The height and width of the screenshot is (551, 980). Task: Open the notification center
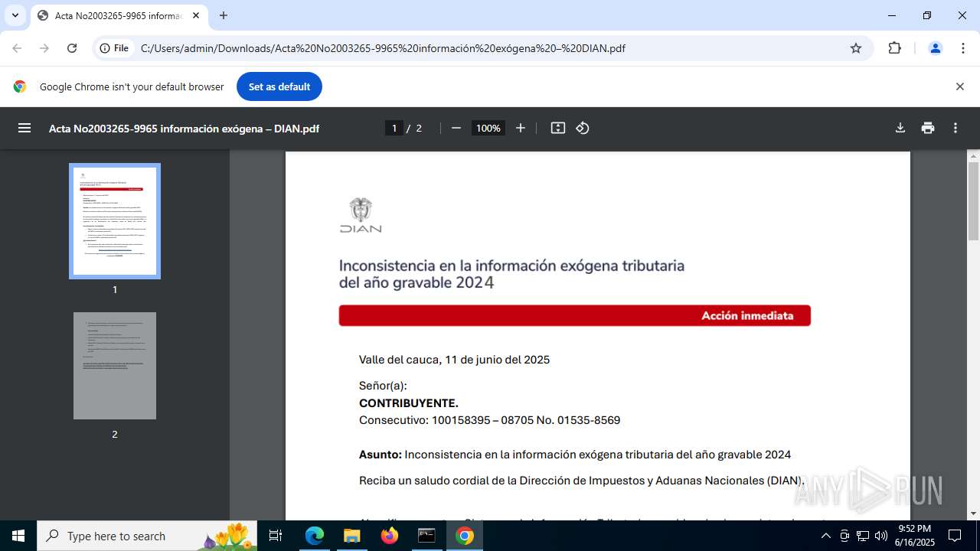pyautogui.click(x=955, y=536)
